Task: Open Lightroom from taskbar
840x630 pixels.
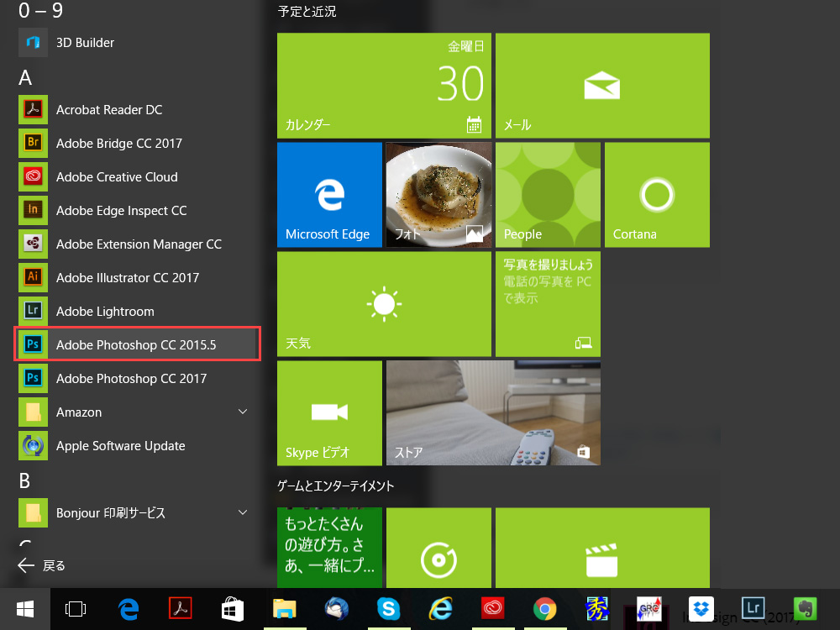Action: pos(753,608)
